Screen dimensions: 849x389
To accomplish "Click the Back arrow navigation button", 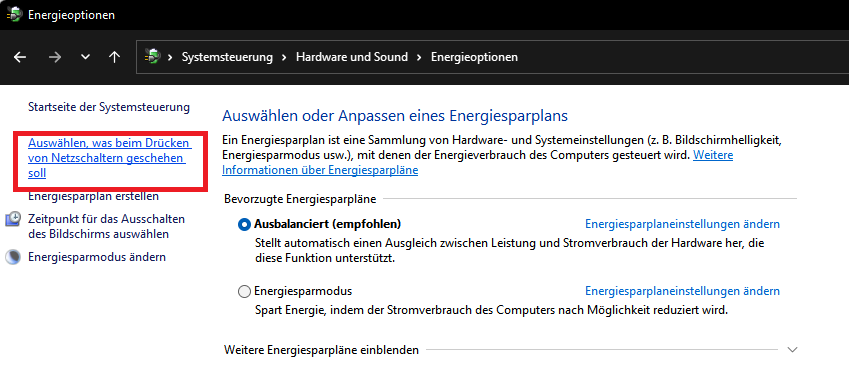I will (20, 57).
